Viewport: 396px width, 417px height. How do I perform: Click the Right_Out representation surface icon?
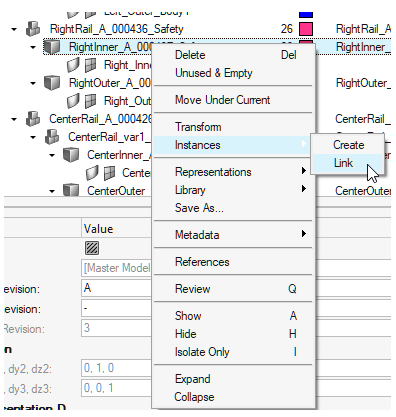click(73, 101)
